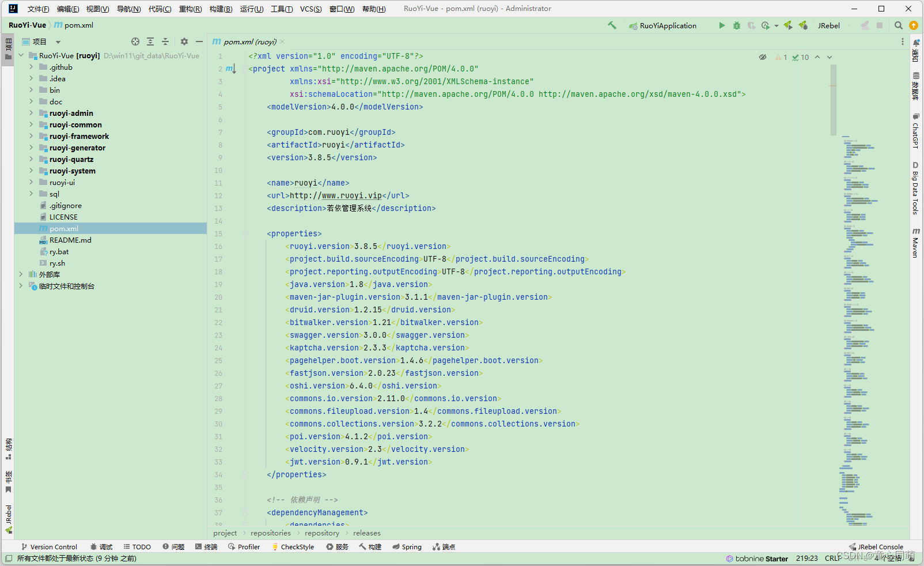Open the CheckStyle tool window
This screenshot has width=924, height=566.
coord(293,547)
